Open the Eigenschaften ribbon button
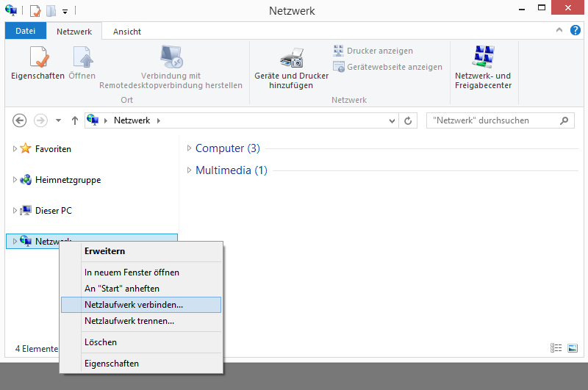The width and height of the screenshot is (588, 390). (38, 63)
